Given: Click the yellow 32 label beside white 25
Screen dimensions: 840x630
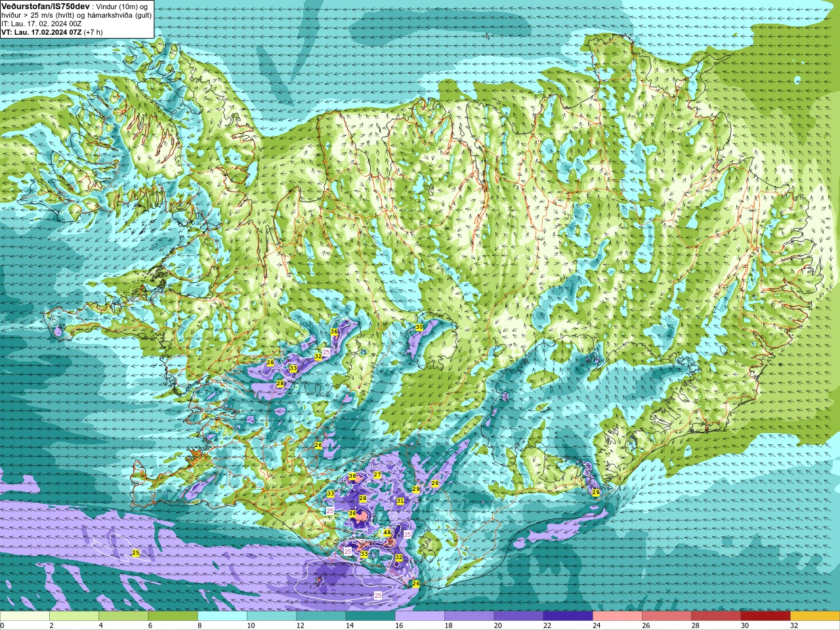Looking at the screenshot, I should [x=318, y=356].
